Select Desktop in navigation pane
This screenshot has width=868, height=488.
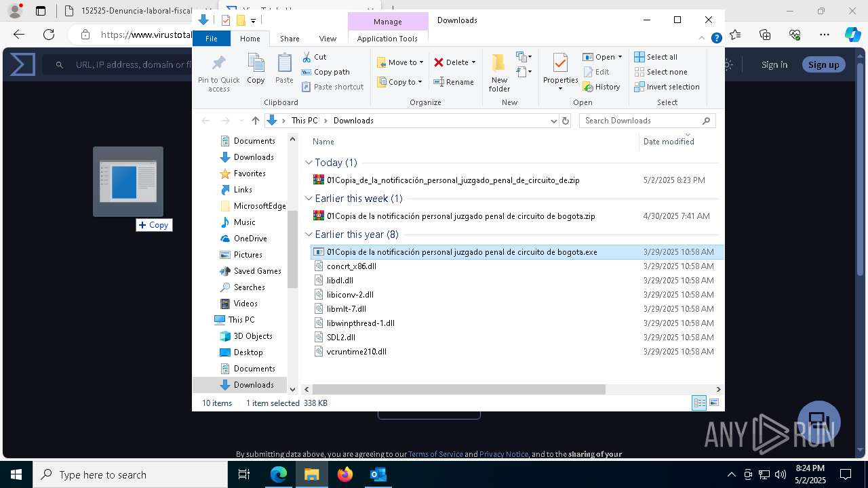248,352
